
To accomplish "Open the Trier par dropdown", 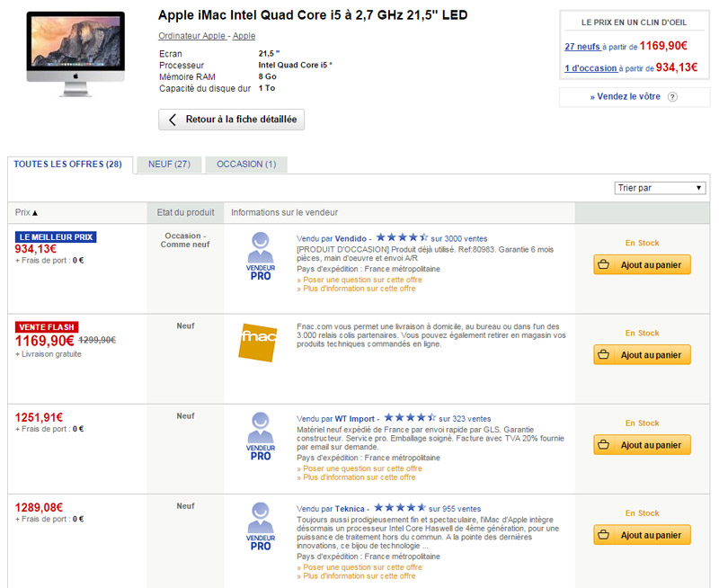I will click(660, 188).
